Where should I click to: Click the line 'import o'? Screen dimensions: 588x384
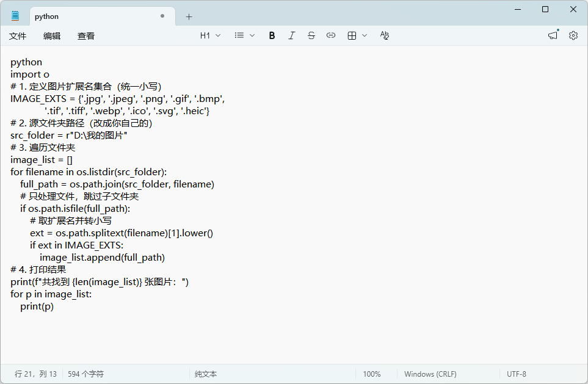[30, 74]
